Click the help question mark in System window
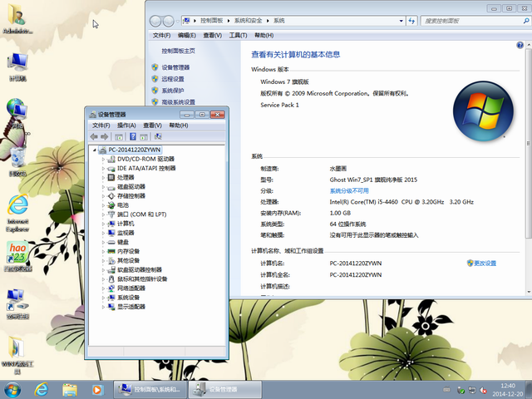 tap(520, 45)
